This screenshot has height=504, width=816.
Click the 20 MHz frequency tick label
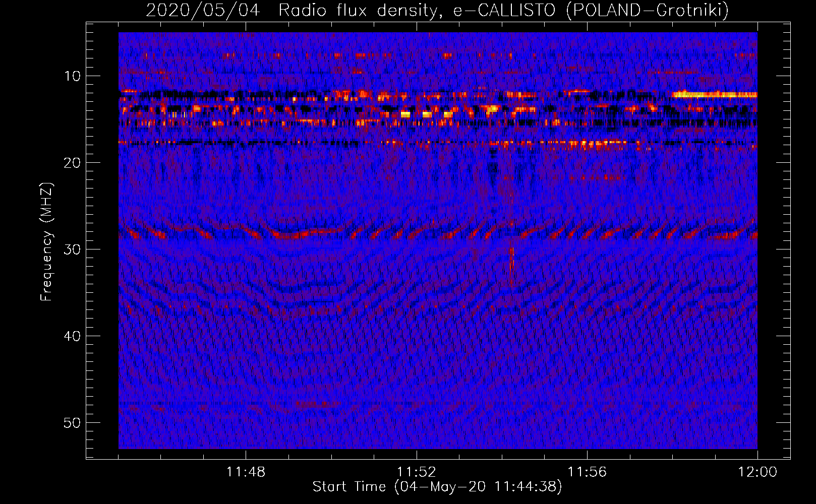(x=72, y=162)
